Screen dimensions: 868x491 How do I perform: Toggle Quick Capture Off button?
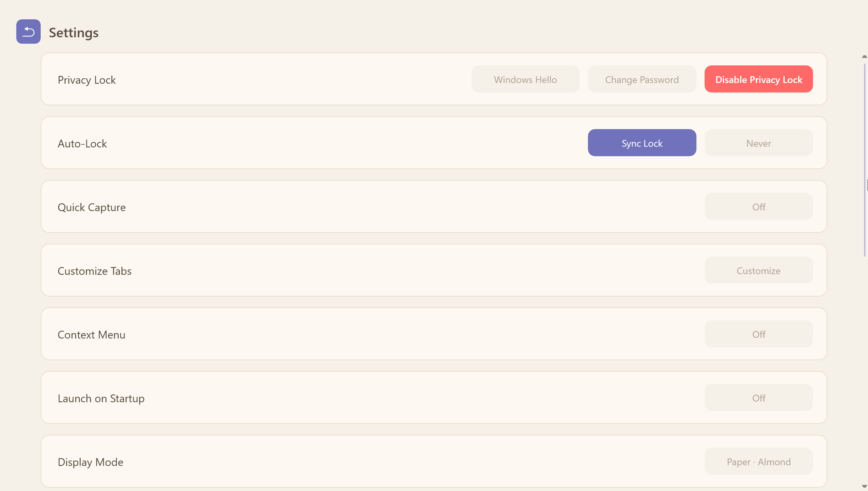(x=758, y=206)
